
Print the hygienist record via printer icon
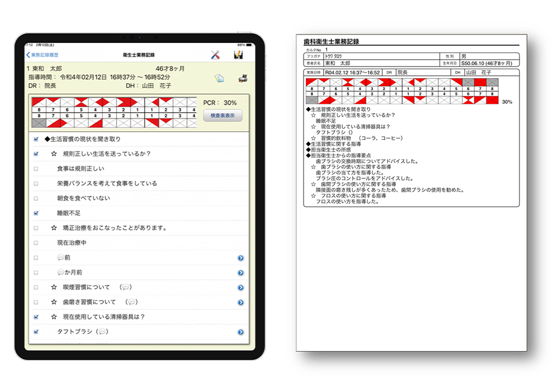[x=243, y=79]
